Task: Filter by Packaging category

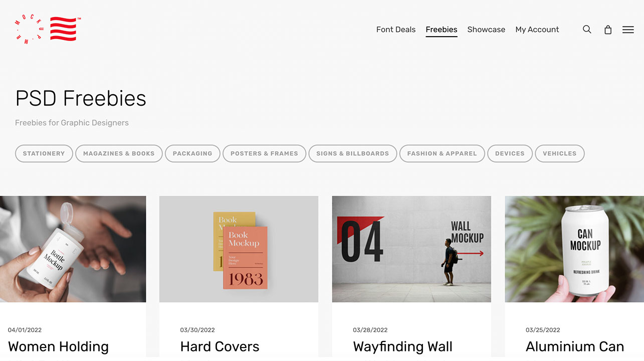Action: pyautogui.click(x=192, y=154)
